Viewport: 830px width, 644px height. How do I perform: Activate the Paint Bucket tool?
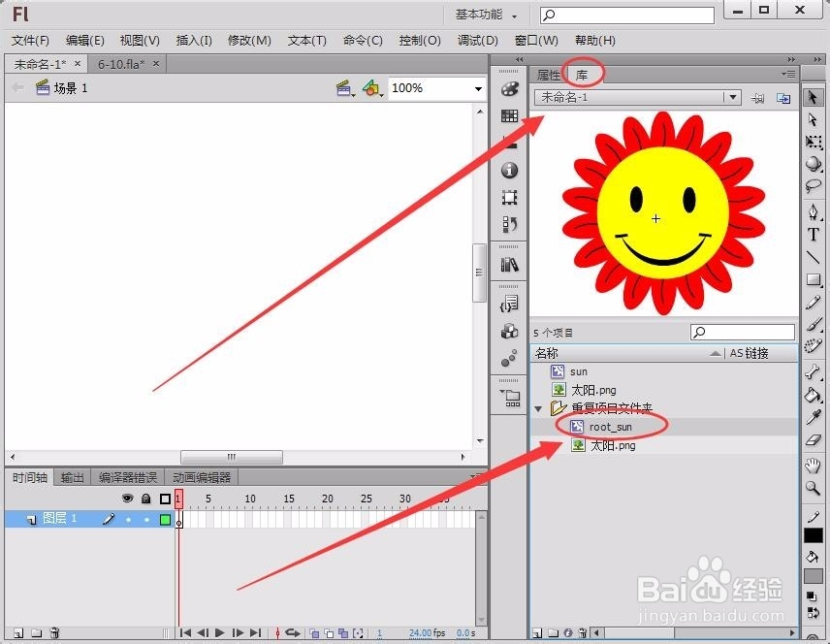click(x=814, y=396)
